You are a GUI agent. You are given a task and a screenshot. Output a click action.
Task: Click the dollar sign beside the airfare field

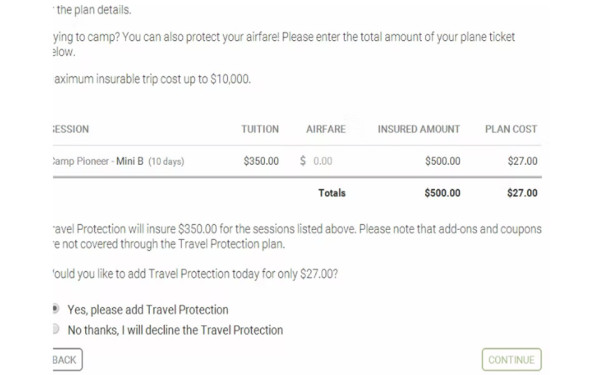(303, 161)
